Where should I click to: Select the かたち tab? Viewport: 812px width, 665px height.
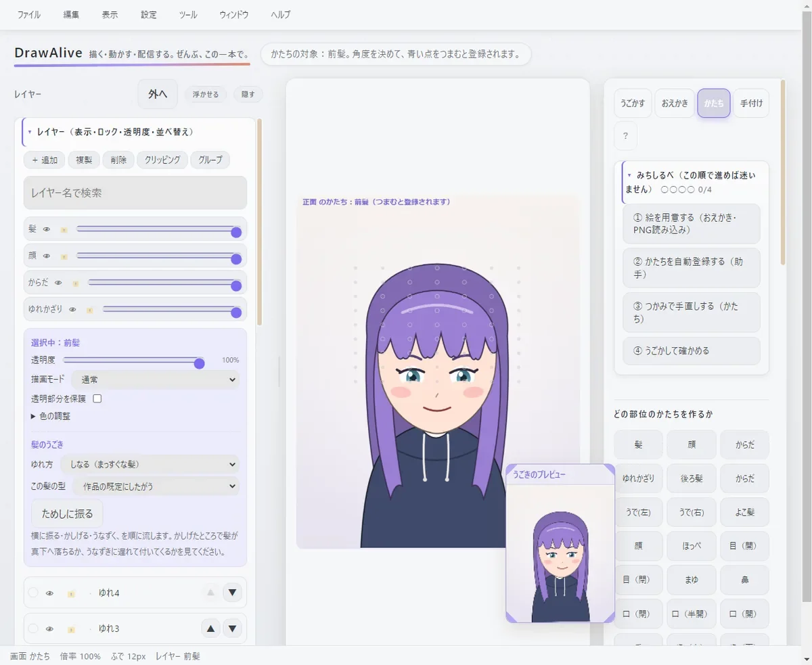point(714,104)
